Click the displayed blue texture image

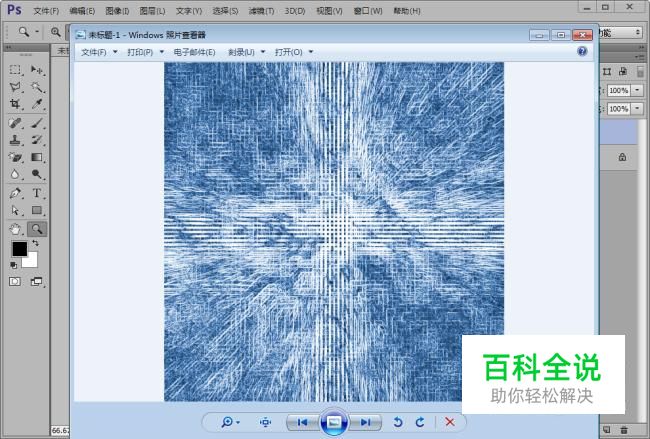click(334, 232)
